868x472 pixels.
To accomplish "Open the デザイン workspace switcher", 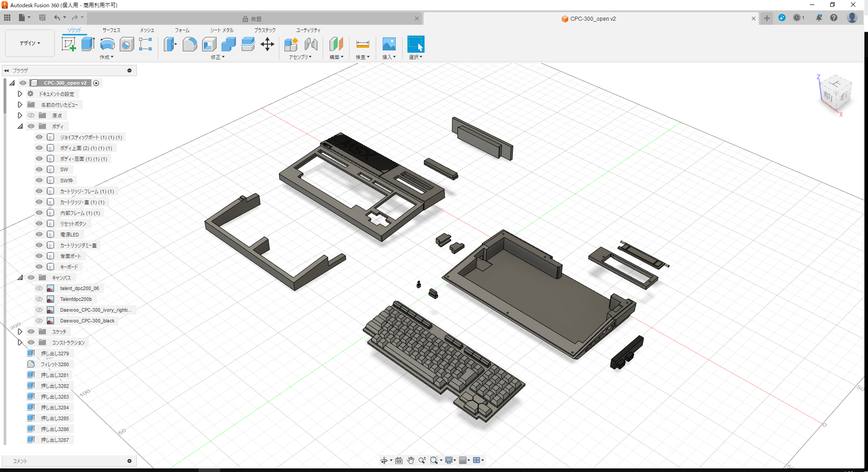I will [29, 43].
